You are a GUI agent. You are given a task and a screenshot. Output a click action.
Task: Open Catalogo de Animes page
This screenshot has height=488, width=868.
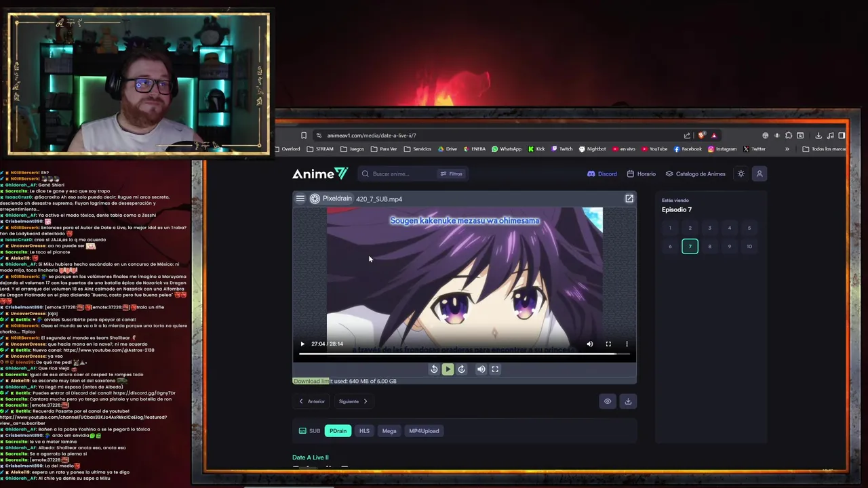pos(695,174)
